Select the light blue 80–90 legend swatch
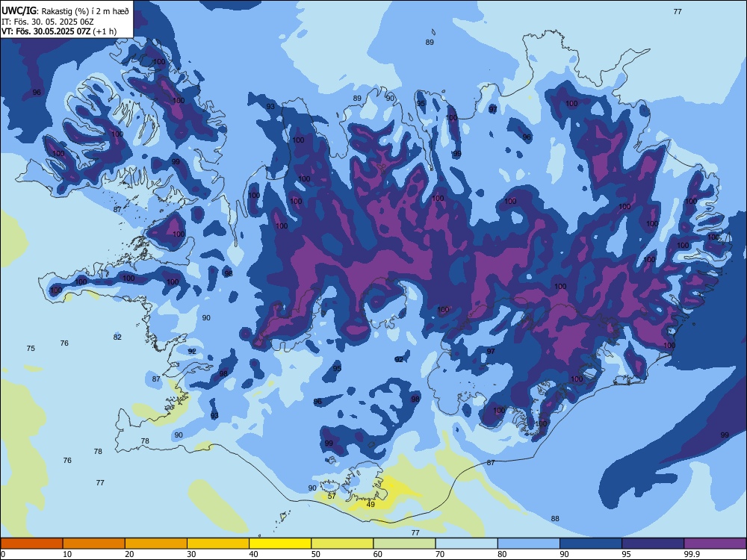Viewport: 747px width, 560px height. coord(529,544)
